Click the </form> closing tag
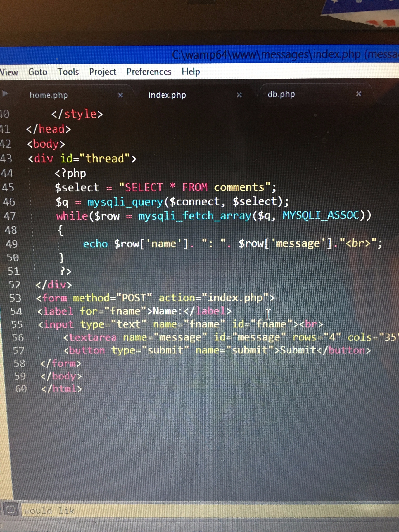 tap(61, 363)
